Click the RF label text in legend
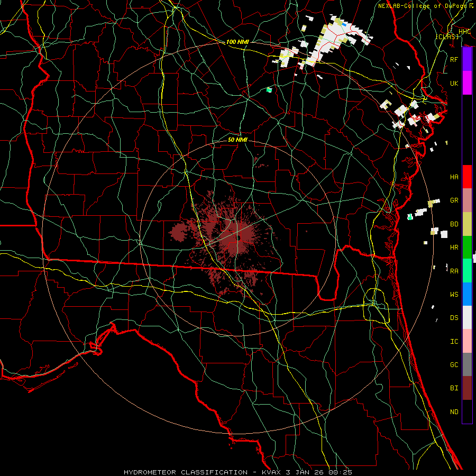This screenshot has width=476, height=476. tap(454, 59)
